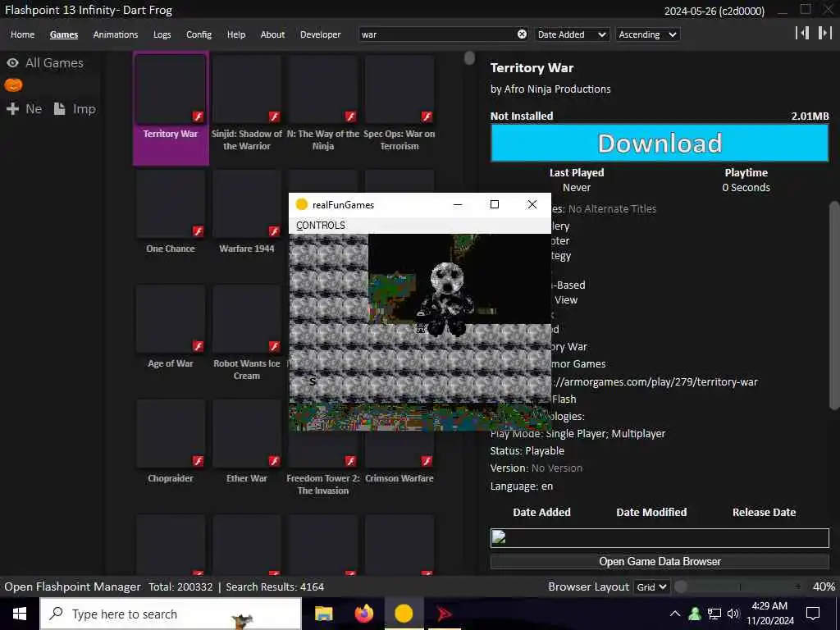Click Flash icon on Warfare 1944 tile

(x=274, y=231)
